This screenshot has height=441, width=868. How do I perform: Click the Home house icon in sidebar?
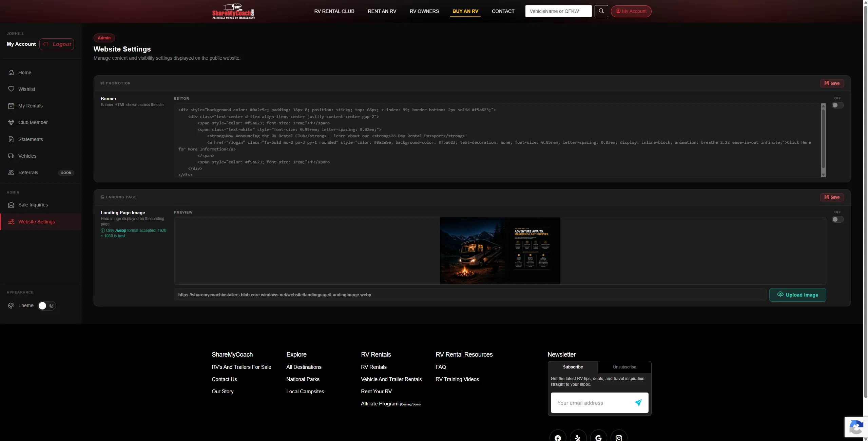(x=11, y=73)
